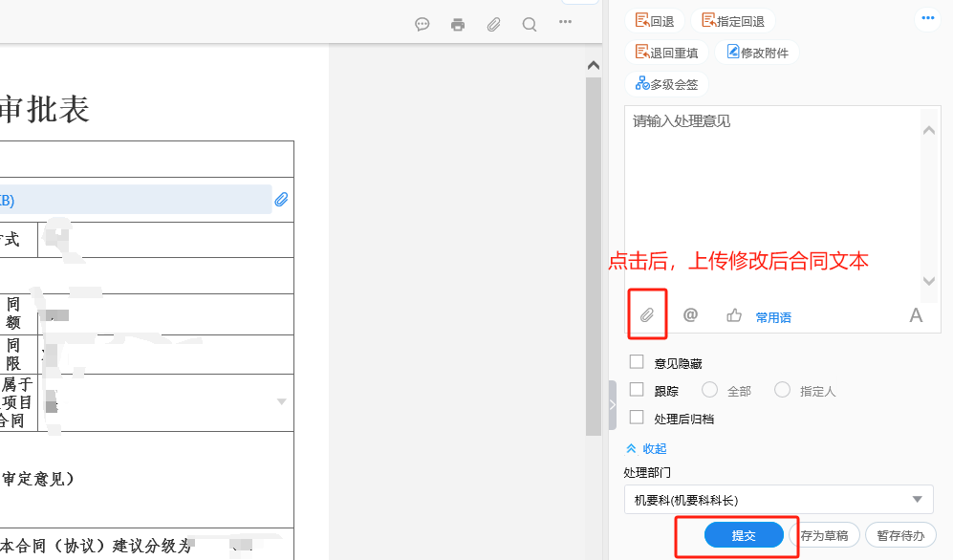Screen dimensions: 953x560
Task: Collapse the section with 收起
Action: [646, 448]
